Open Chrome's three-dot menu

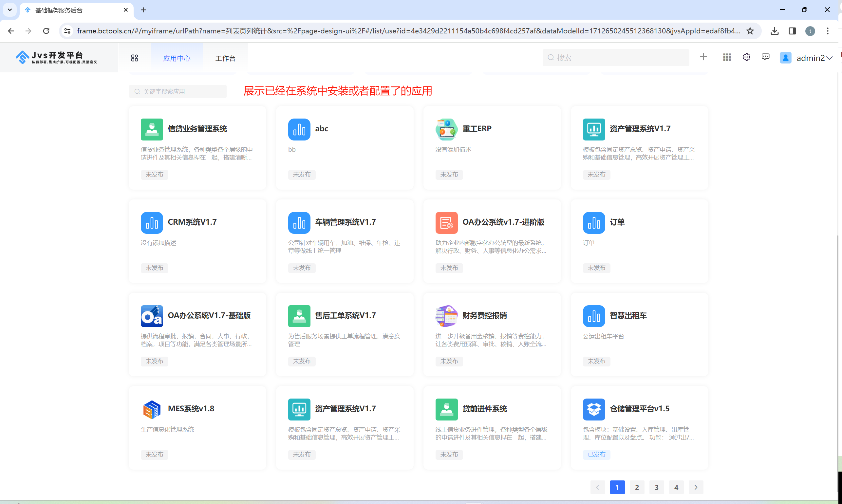[x=828, y=31]
